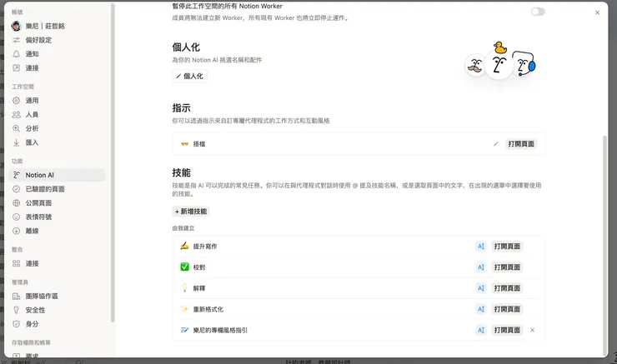The image size is (617, 364).
Task: Open 離線 offline settings
Action: point(57,231)
